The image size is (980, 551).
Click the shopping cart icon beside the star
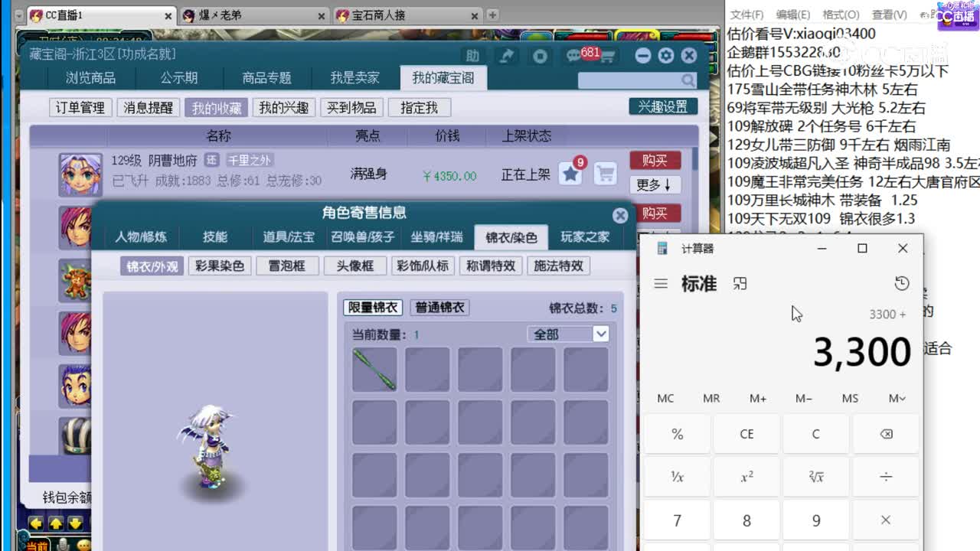click(604, 174)
